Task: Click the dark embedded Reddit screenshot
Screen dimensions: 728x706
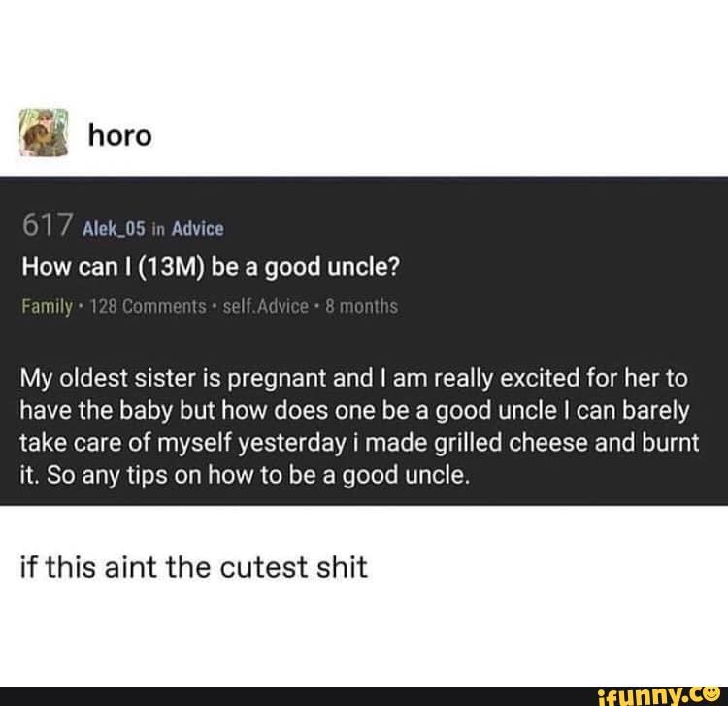Action: (364, 341)
